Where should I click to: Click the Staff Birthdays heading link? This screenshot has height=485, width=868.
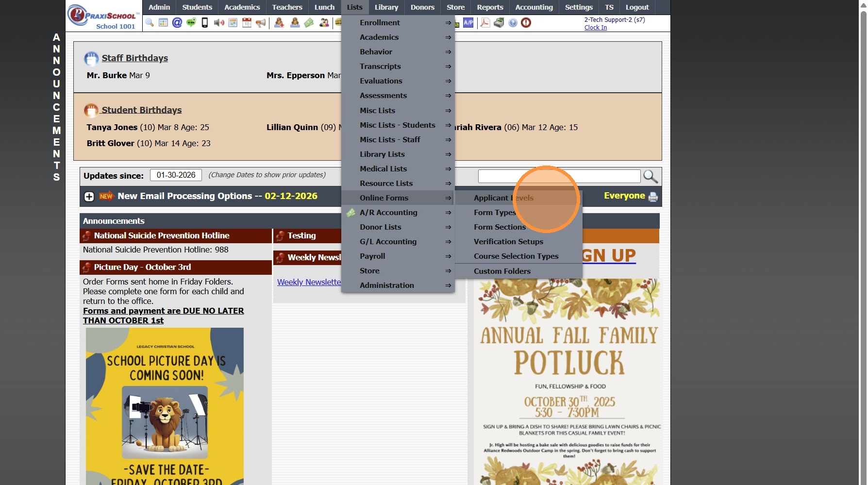click(x=135, y=58)
